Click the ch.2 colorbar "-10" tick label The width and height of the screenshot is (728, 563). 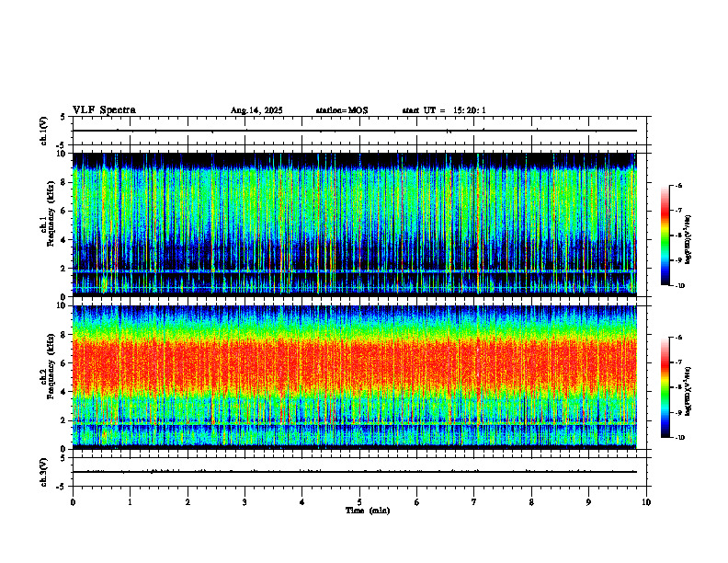point(679,438)
